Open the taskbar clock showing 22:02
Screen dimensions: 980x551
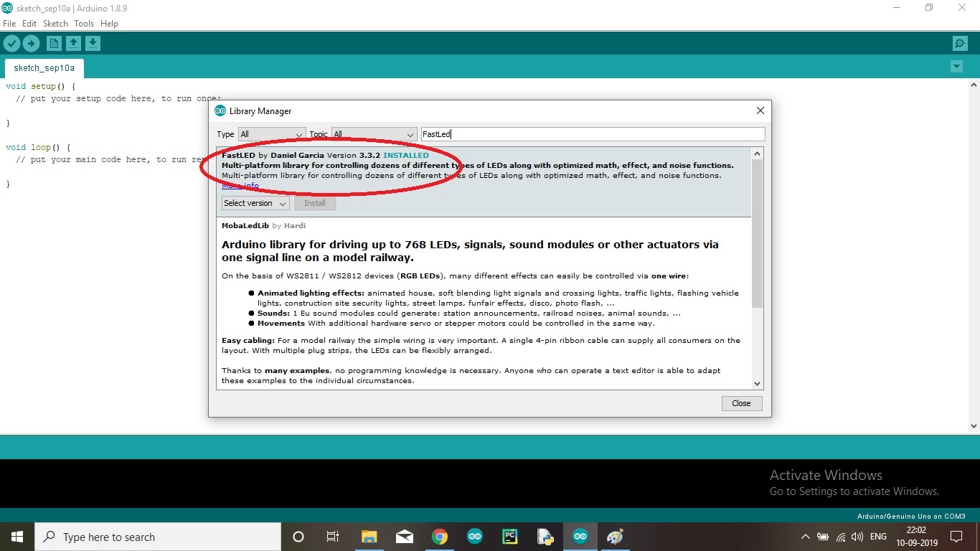click(916, 537)
